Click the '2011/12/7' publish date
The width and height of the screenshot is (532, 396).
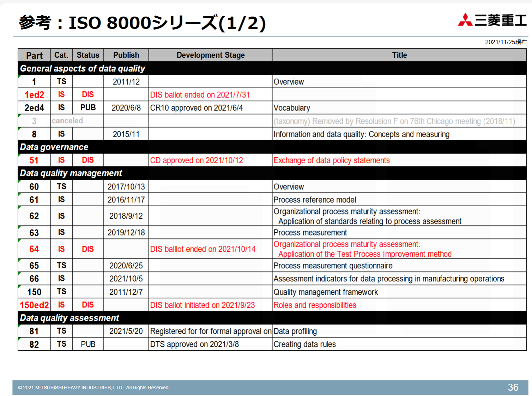pos(126,292)
